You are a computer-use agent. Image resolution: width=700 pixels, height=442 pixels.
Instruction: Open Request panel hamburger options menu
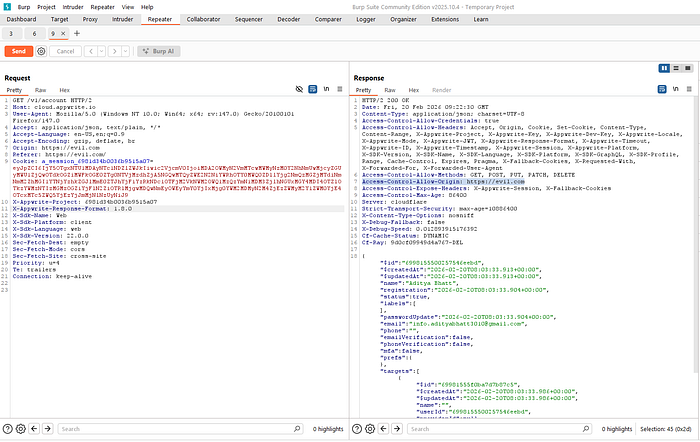click(340, 89)
